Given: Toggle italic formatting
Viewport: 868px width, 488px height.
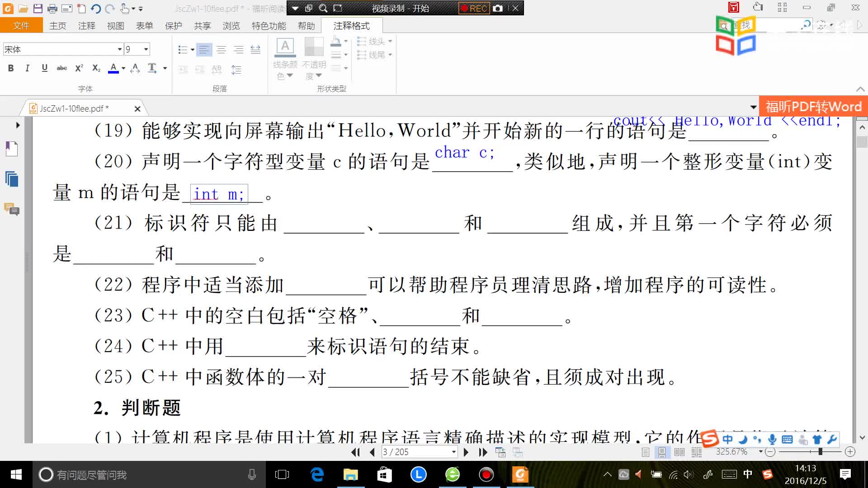Looking at the screenshot, I should (x=28, y=68).
